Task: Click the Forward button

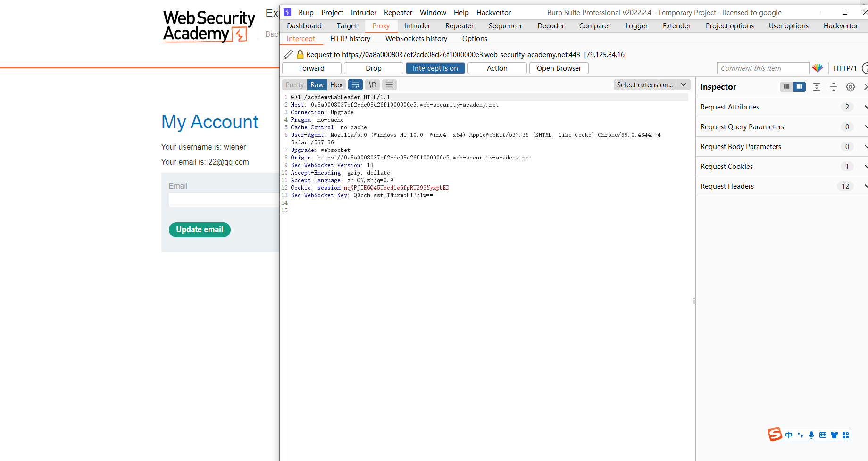Action: (312, 68)
